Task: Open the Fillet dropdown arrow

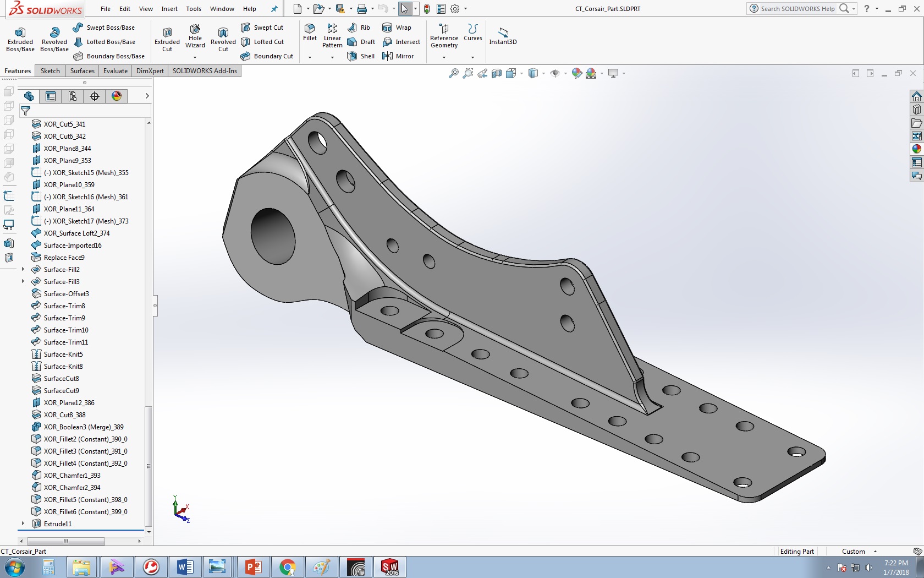Action: [310, 57]
